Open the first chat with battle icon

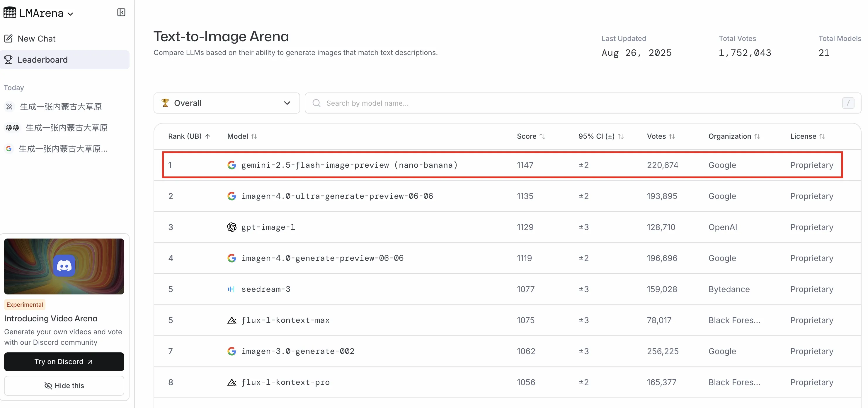61,107
